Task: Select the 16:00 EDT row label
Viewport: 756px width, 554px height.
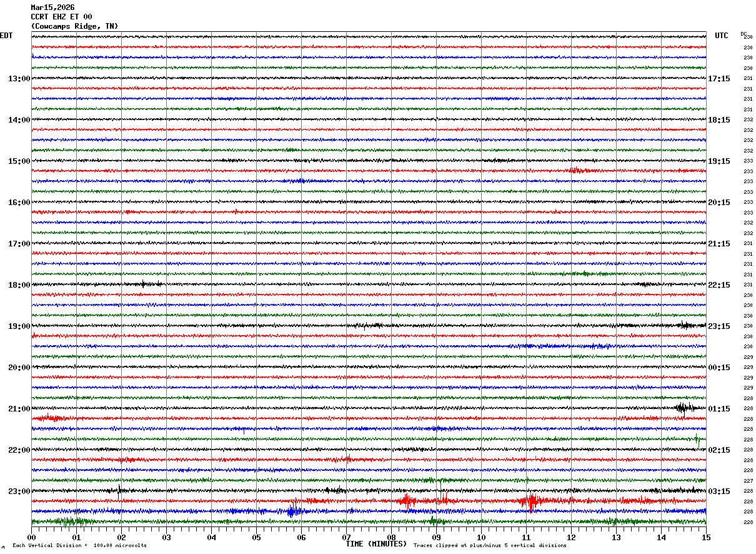Action: point(19,203)
